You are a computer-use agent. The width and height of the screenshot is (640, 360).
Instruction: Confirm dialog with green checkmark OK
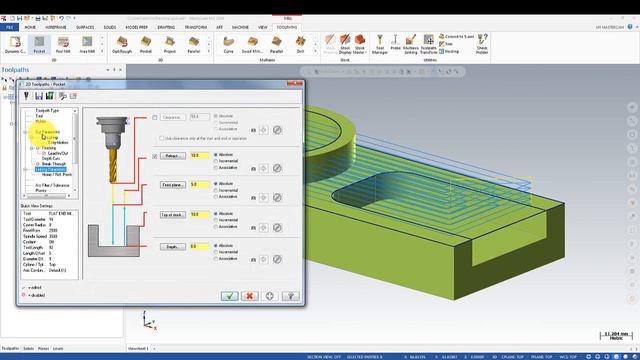229,296
